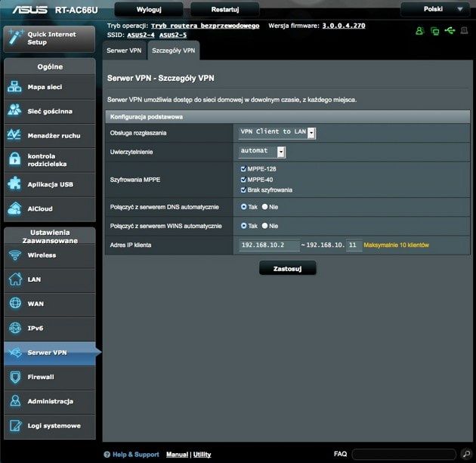Open the Mapa sieci menu label

coord(45,87)
